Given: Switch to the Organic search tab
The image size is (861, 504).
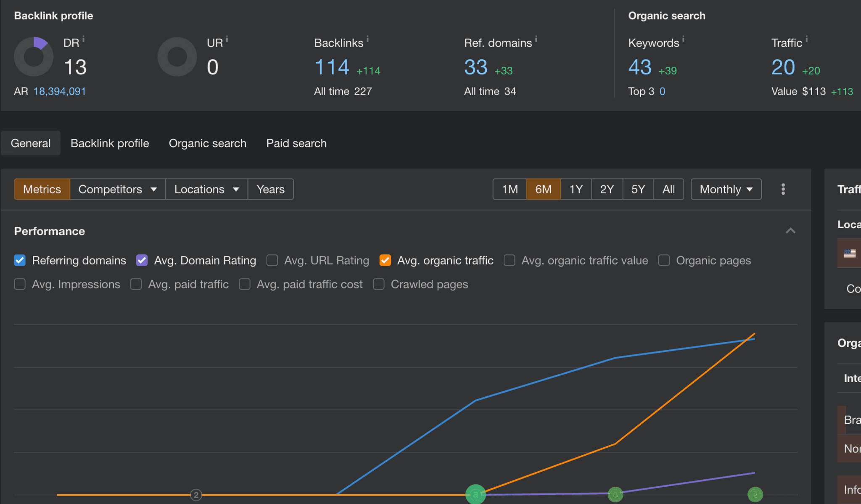Looking at the screenshot, I should pos(207,143).
